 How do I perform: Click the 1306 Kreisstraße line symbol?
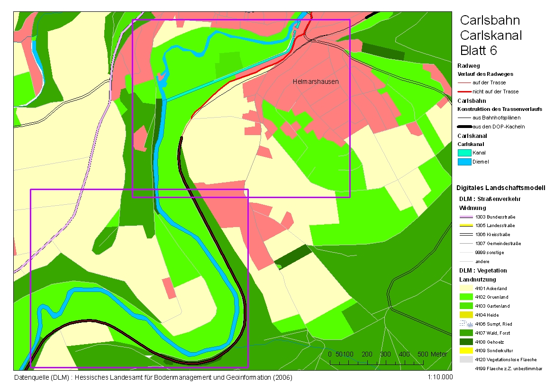(467, 235)
